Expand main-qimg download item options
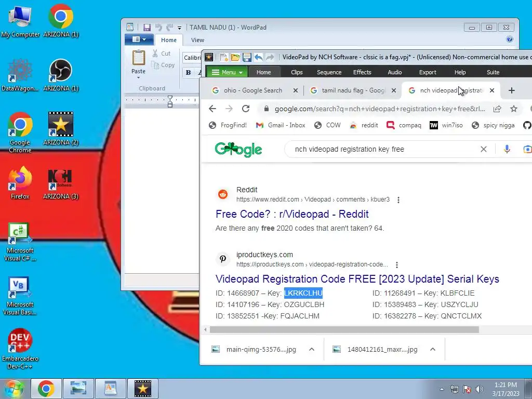 click(x=312, y=349)
